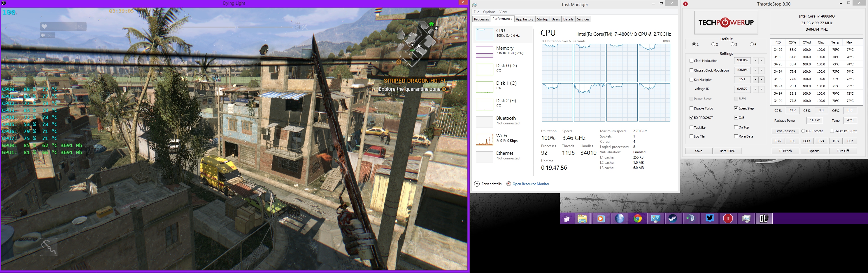The height and width of the screenshot is (273, 868).
Task: Open Windows Media Player from the taskbar
Action: click(600, 219)
